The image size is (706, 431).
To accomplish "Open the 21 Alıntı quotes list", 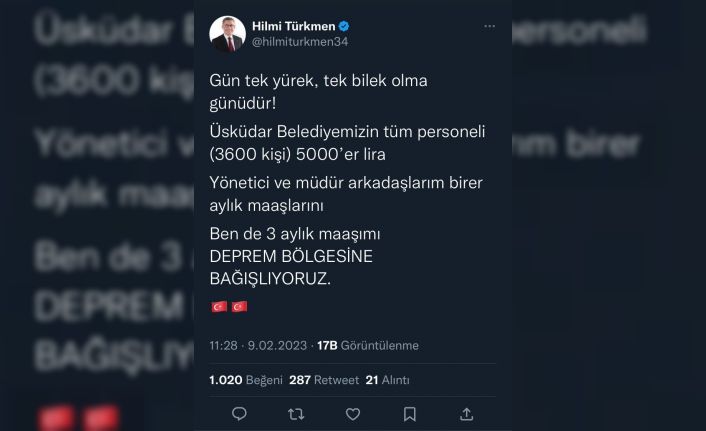I will click(x=388, y=380).
